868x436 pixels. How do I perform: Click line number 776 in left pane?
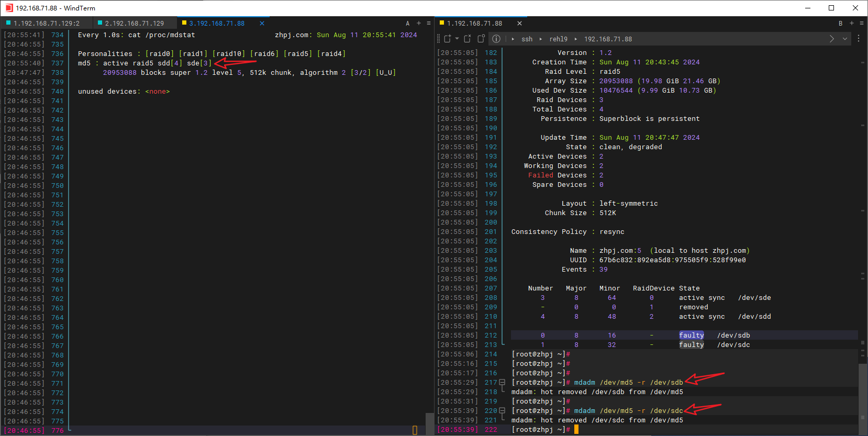(x=58, y=431)
